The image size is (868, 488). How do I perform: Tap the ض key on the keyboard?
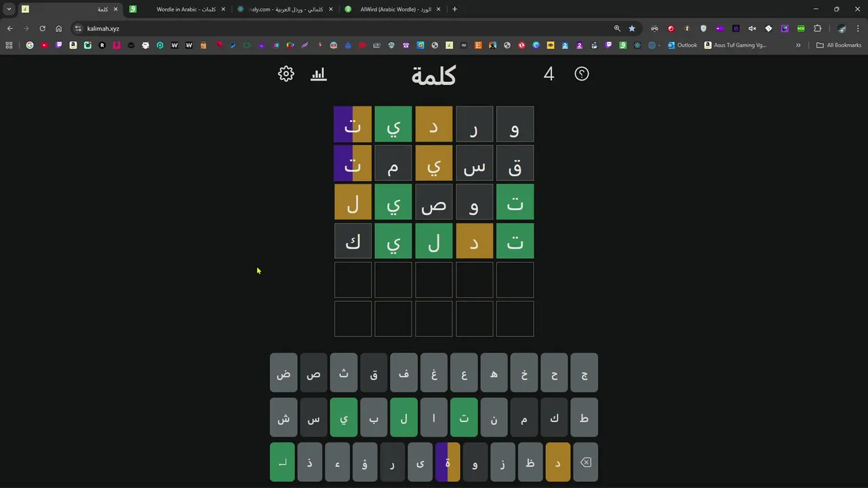point(283,373)
